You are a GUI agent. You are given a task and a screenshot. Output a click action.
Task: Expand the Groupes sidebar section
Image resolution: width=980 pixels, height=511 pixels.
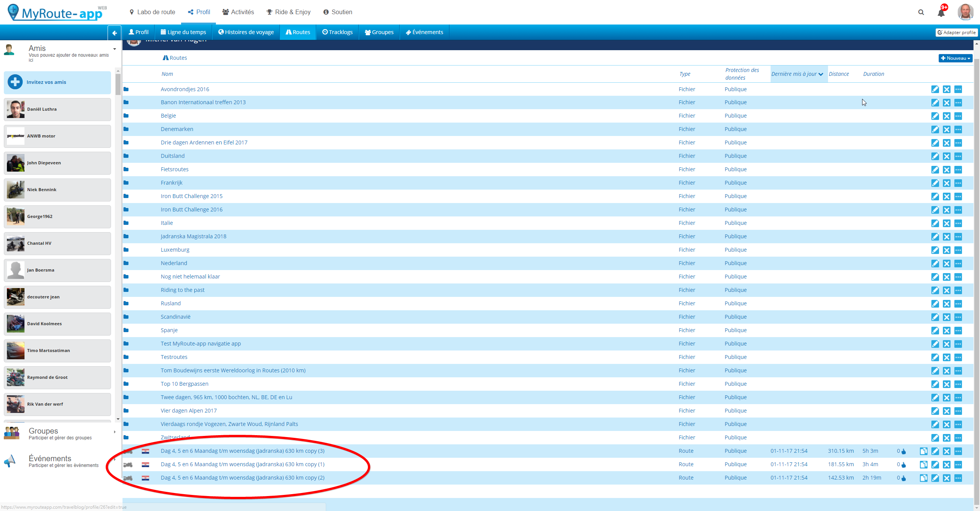114,432
